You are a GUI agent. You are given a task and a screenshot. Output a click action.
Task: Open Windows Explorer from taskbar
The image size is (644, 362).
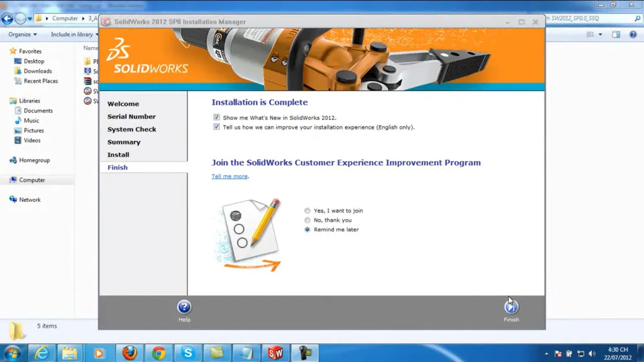(70, 353)
